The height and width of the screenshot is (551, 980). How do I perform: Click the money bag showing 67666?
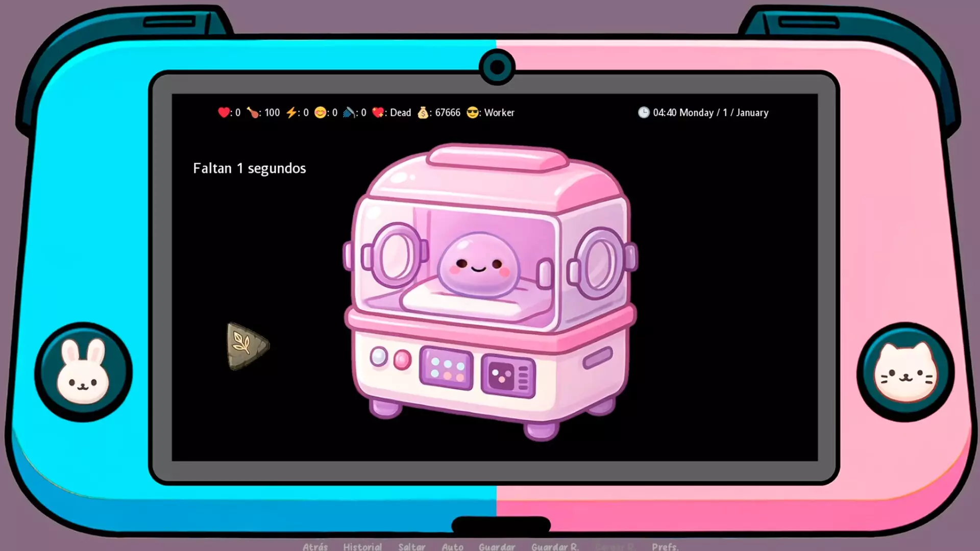pyautogui.click(x=424, y=112)
